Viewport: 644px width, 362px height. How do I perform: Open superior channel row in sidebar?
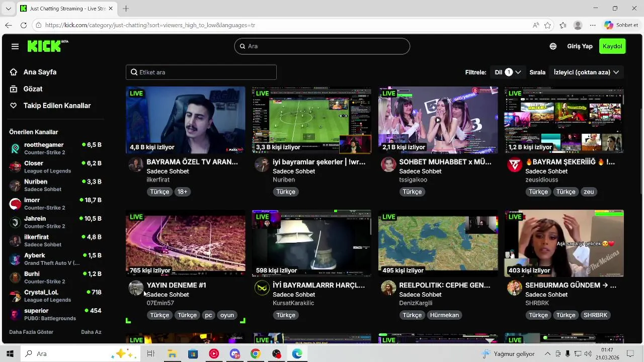point(55,314)
